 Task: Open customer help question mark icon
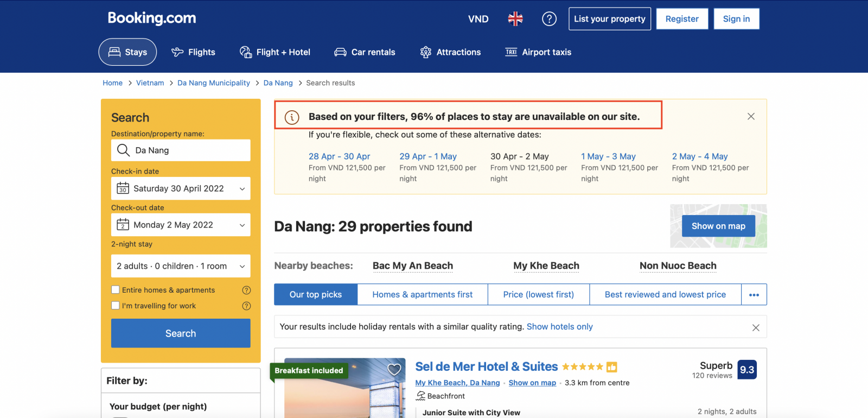[549, 19]
